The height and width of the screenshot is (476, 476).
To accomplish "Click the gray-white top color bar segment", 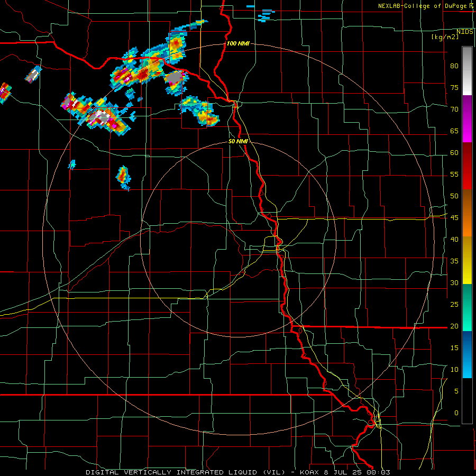I will pos(467,71).
